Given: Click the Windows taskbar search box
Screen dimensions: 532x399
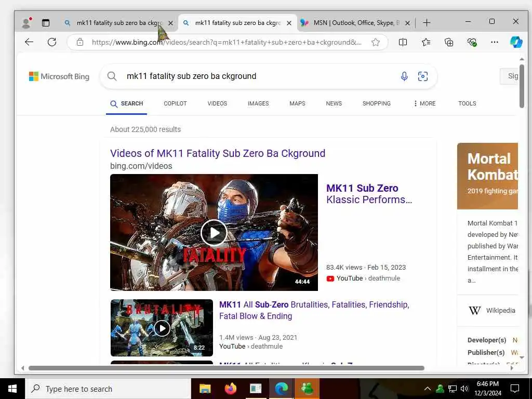Looking at the screenshot, I should click(x=108, y=389).
